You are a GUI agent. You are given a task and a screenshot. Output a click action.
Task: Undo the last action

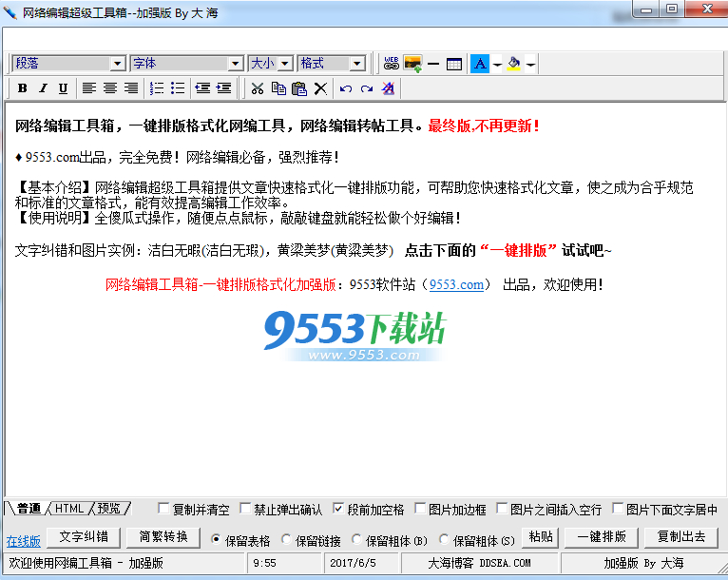coord(345,88)
